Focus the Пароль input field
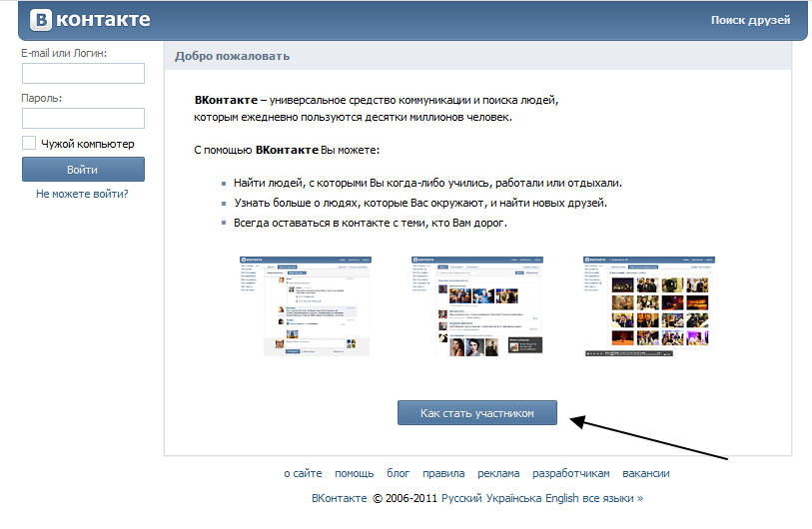The width and height of the screenshot is (812, 529). (x=83, y=118)
